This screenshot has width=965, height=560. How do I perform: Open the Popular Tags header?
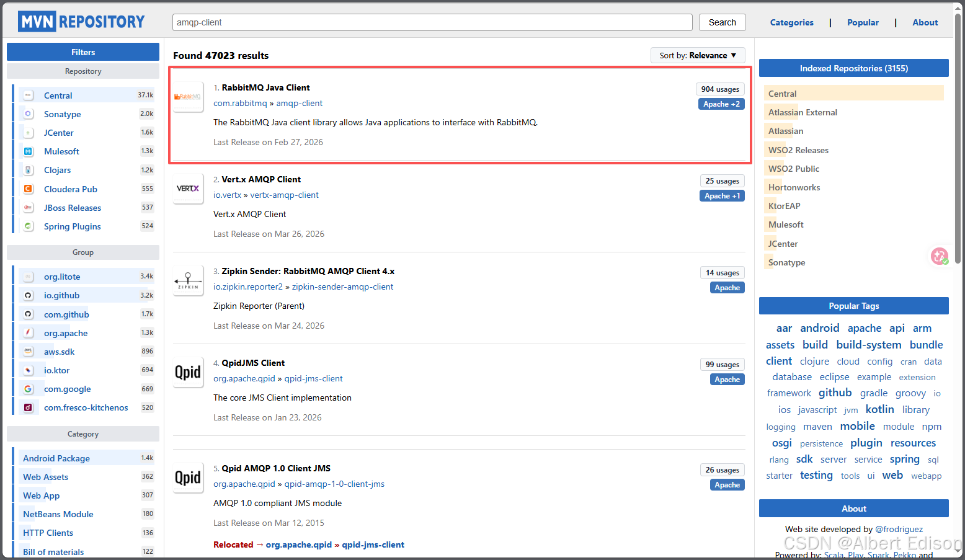853,306
